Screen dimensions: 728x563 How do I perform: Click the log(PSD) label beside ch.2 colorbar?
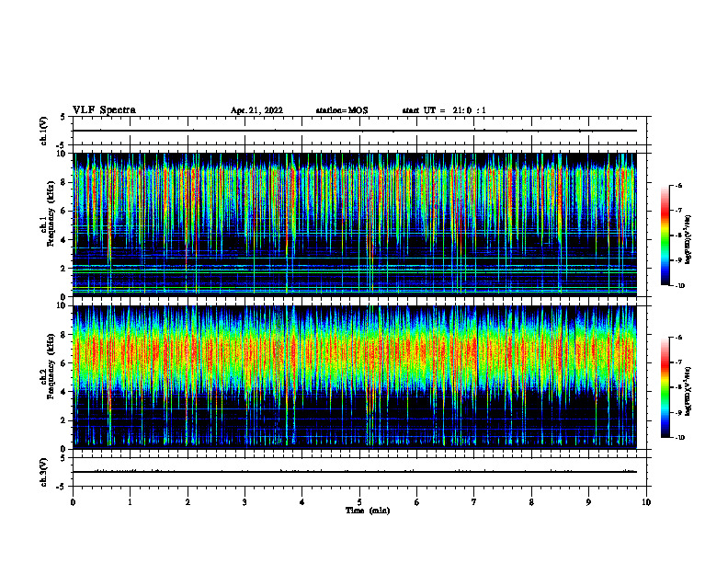[688, 391]
